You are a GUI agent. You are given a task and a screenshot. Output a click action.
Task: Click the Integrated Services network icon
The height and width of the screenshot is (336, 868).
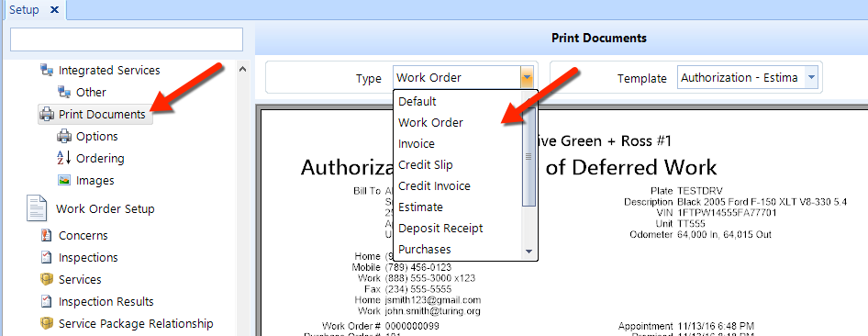click(47, 71)
